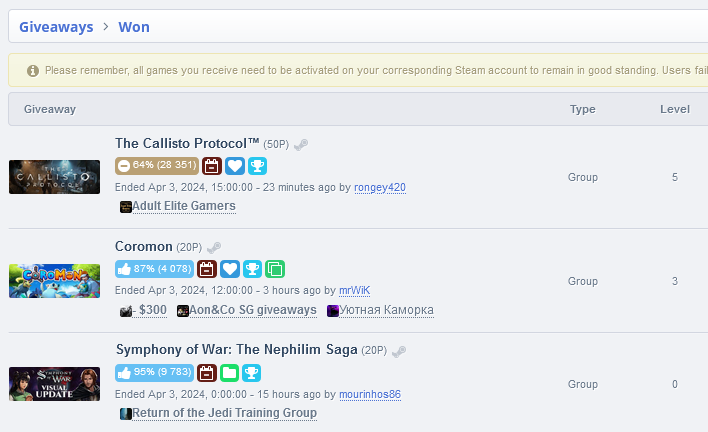Click the Adult Elite Gamers group avatar icon
Viewport: 708px width, 432px height.
tap(126, 207)
